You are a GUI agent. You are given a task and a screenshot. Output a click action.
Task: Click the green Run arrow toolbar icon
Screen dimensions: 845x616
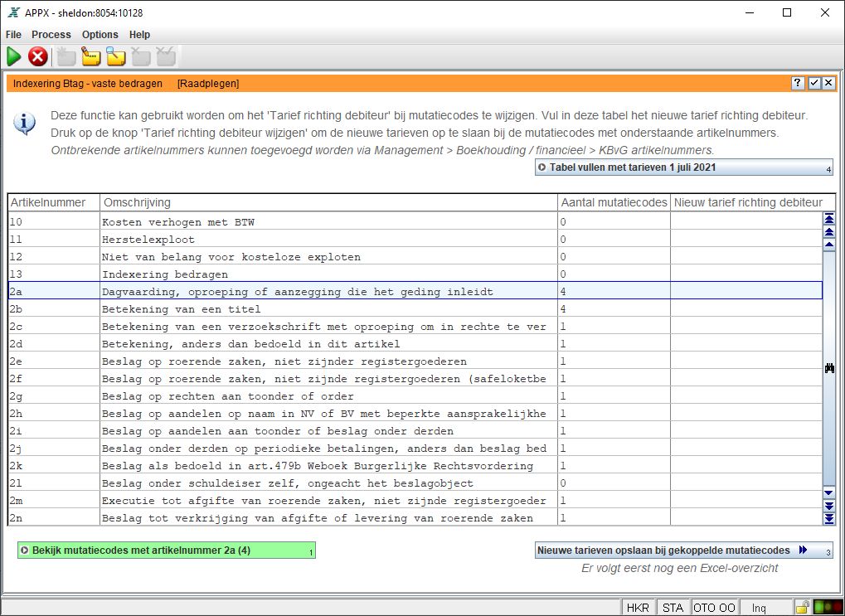[13, 56]
